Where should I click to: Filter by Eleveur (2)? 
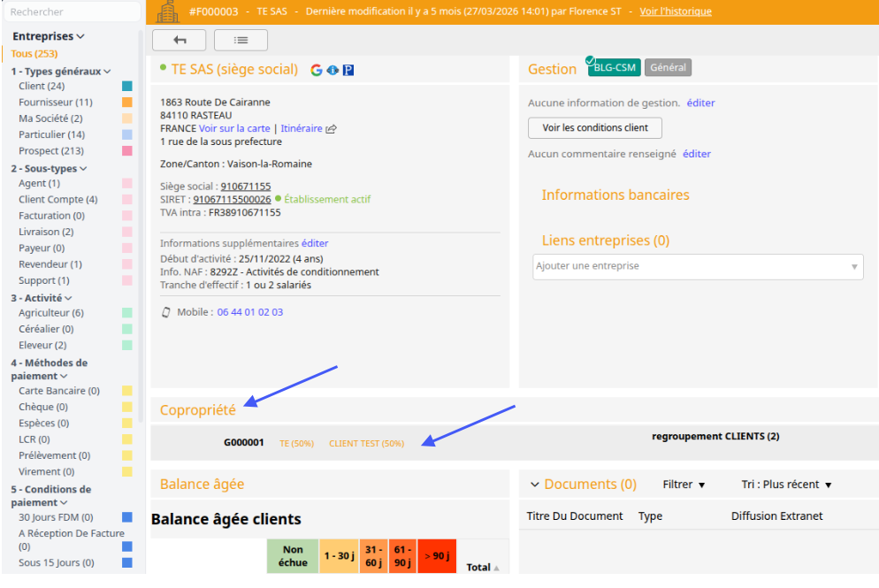[x=42, y=346]
